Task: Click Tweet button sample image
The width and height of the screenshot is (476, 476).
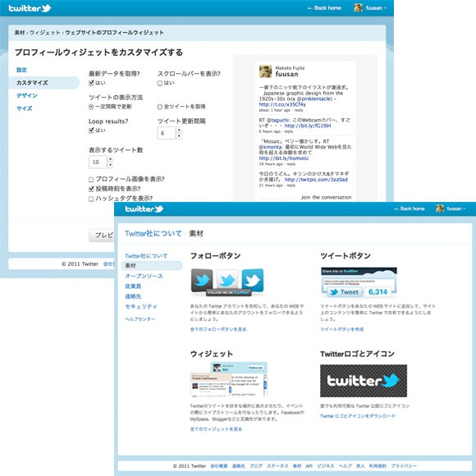Action: [x=359, y=282]
